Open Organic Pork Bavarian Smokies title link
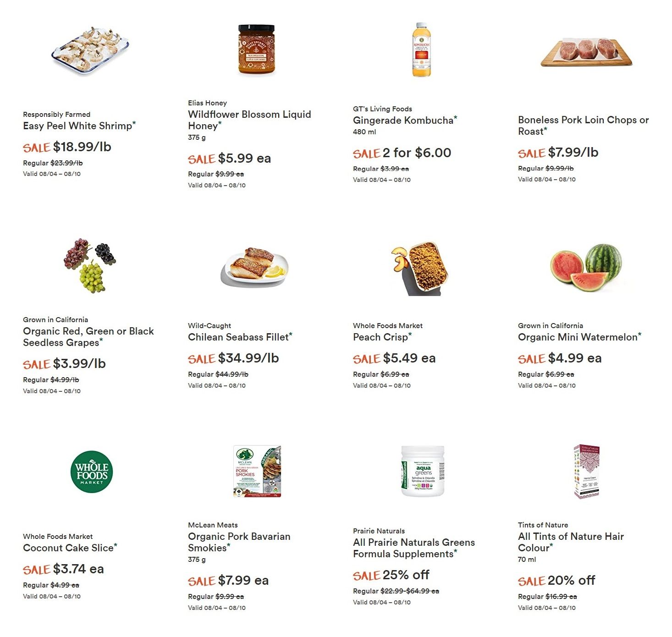The height and width of the screenshot is (637, 672). point(239,542)
